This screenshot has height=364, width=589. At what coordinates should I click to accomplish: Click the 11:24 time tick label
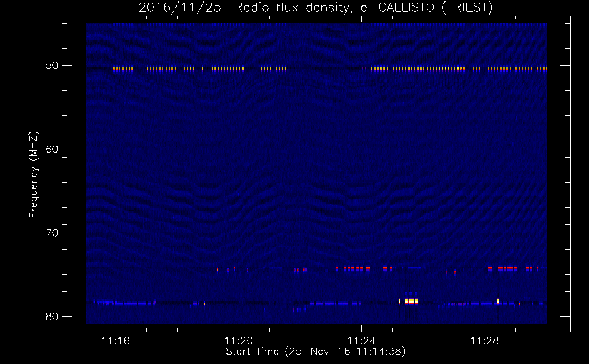click(x=362, y=341)
